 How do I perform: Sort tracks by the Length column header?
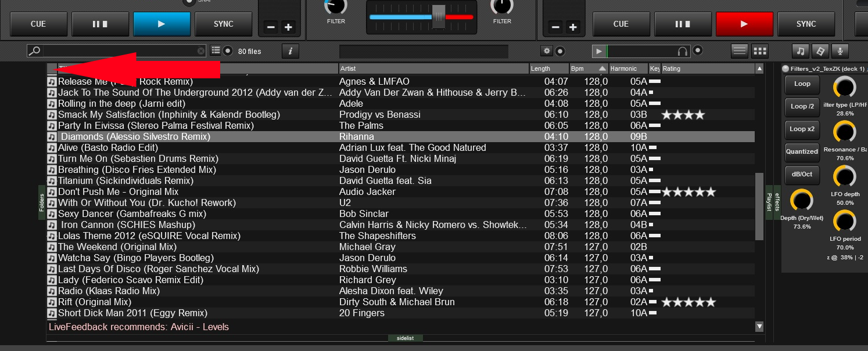click(x=548, y=68)
